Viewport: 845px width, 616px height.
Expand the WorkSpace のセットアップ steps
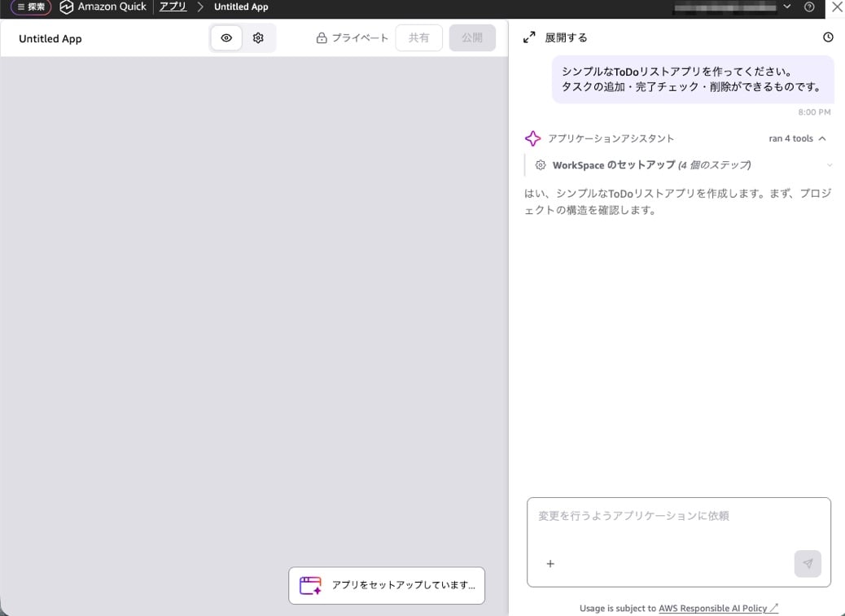coord(829,164)
